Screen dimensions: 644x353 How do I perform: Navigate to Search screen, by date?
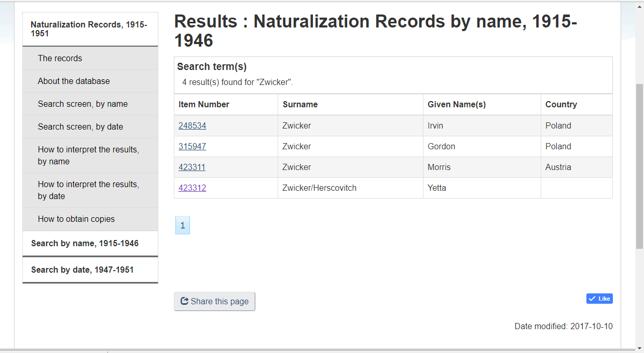pos(80,126)
